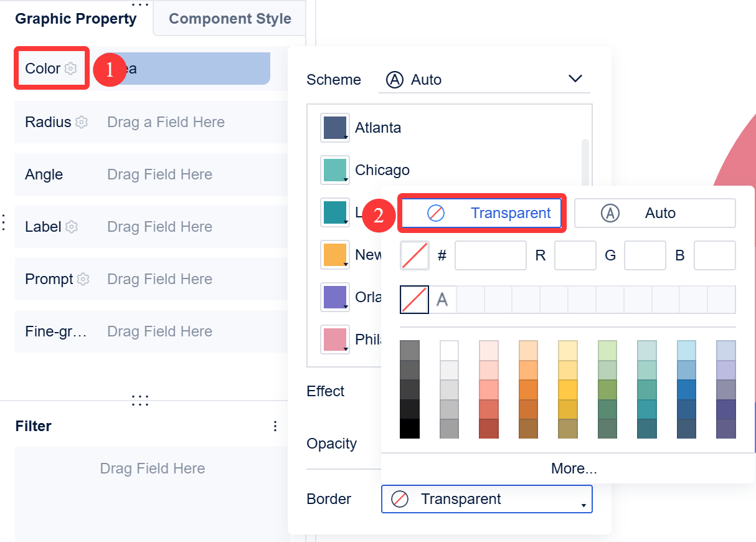Pick the dark purple palette color
The image size is (756, 542).
pos(726,409)
